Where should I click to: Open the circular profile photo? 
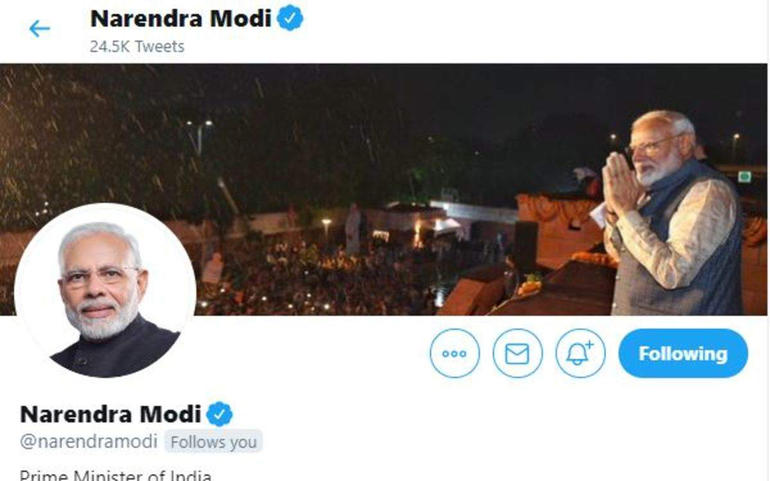105,292
